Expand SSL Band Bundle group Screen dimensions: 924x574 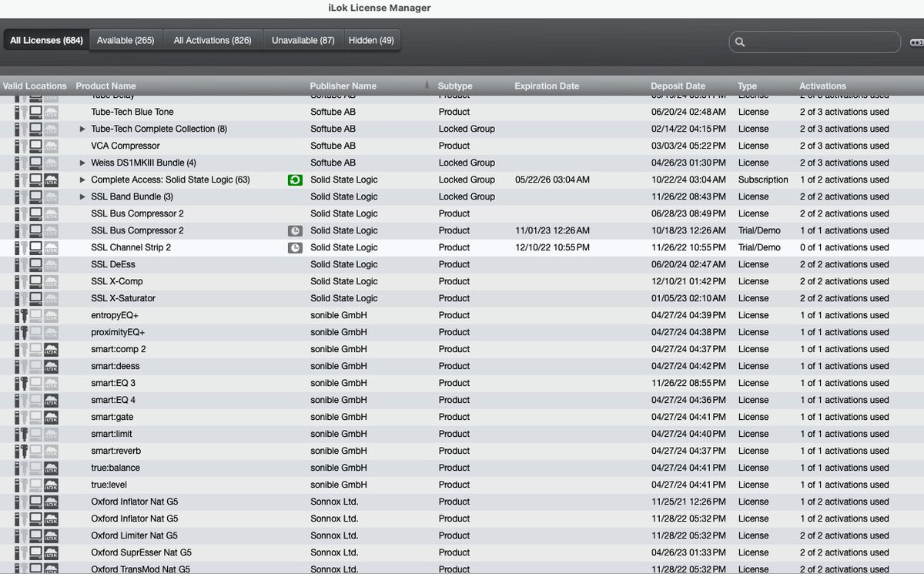[x=82, y=196]
